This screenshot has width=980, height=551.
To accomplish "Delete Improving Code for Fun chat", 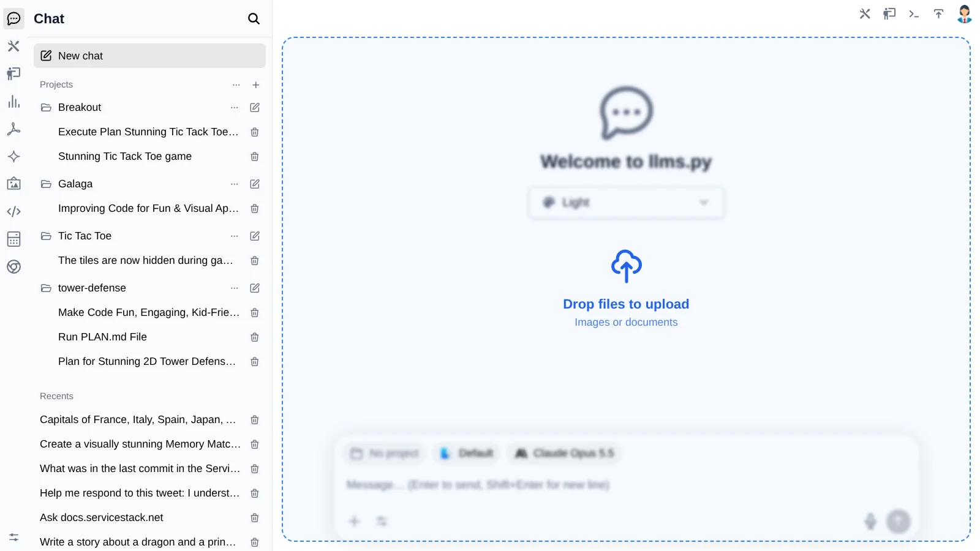I will pos(255,209).
